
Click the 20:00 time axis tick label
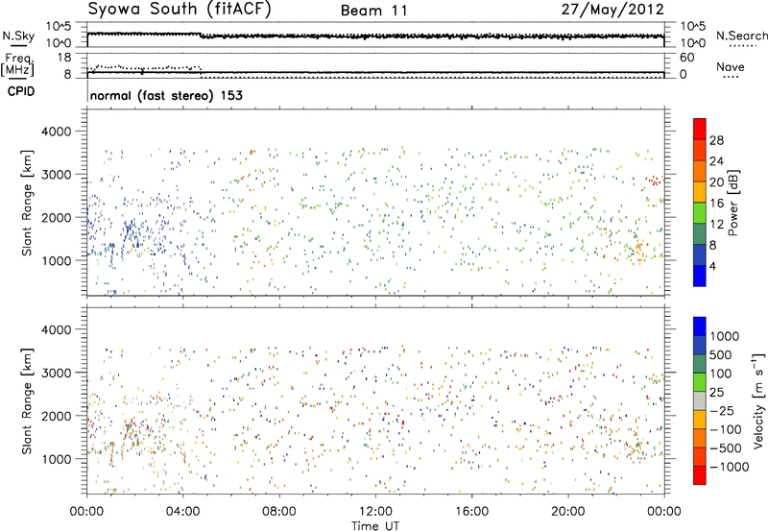pos(568,512)
